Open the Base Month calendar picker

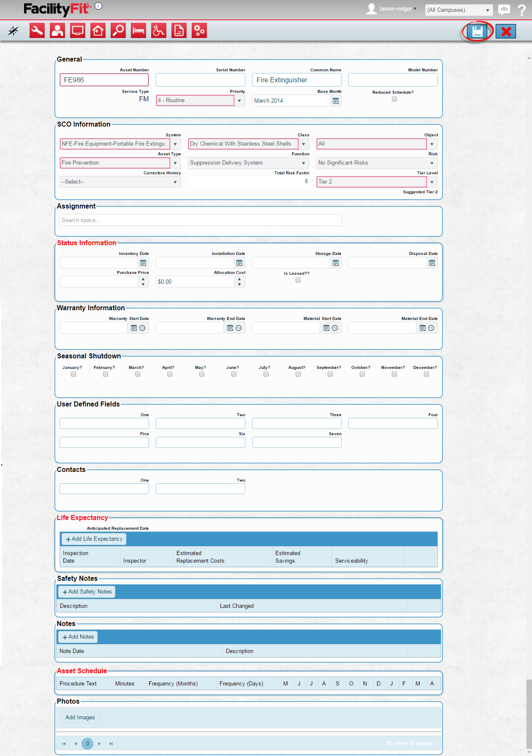tap(336, 101)
